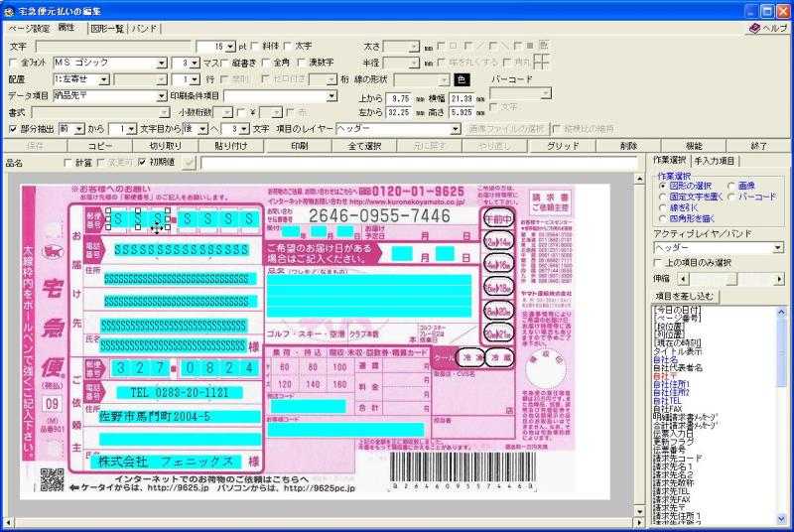This screenshot has width=794, height=532.
Task: Open the 項目のレイヤー dropdown
Action: [456, 129]
